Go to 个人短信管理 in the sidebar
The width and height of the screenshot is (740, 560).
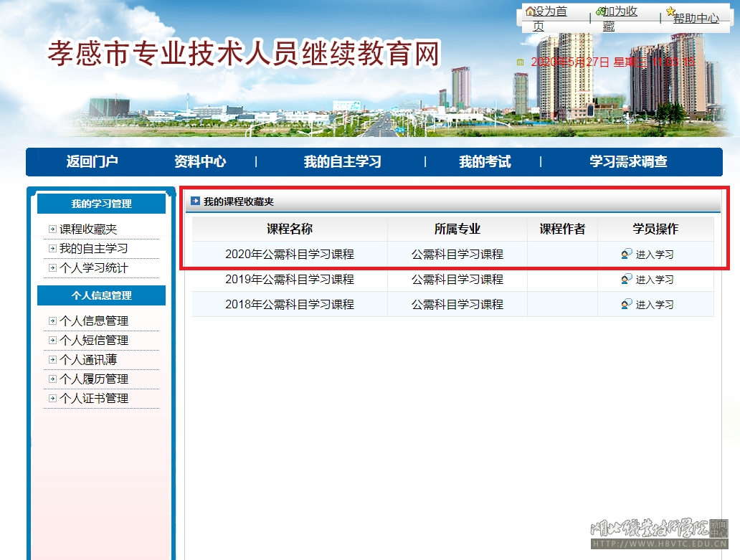93,341
